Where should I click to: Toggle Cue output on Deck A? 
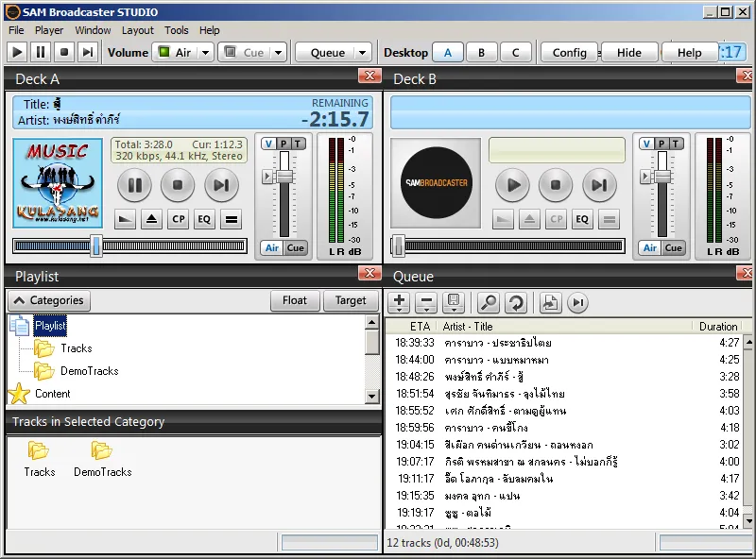tap(296, 247)
